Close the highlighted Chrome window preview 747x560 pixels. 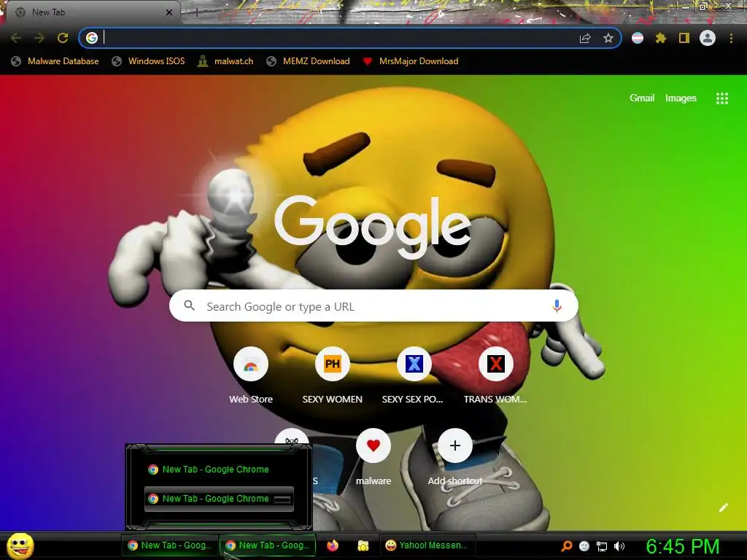[282, 499]
